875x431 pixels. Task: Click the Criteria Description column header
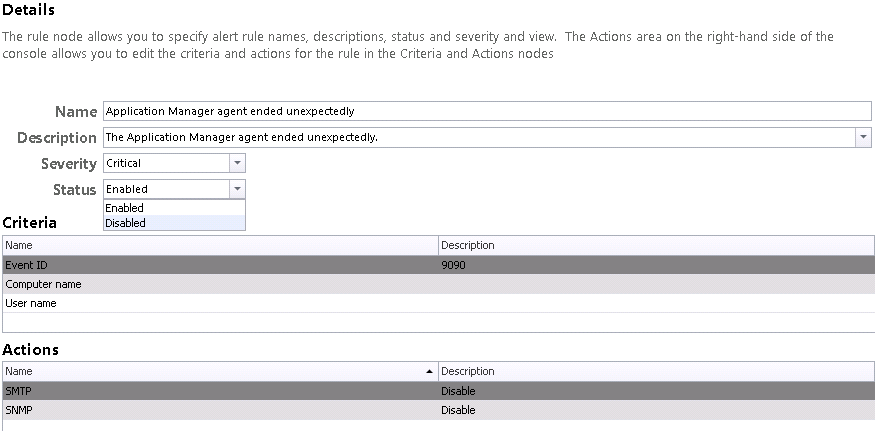(x=656, y=245)
